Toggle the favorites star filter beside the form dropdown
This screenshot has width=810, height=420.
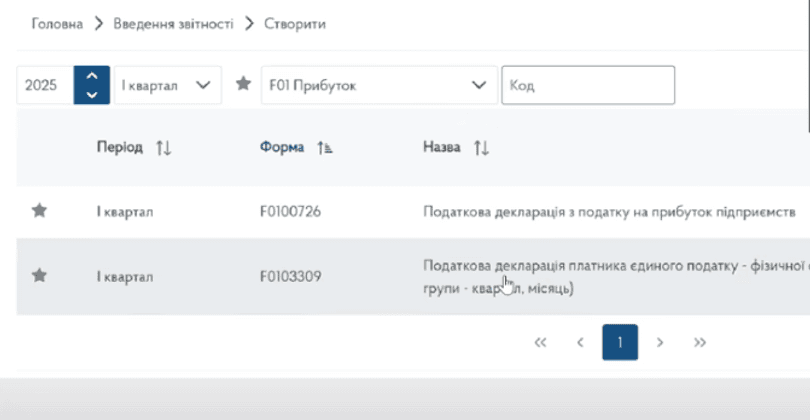click(x=243, y=83)
